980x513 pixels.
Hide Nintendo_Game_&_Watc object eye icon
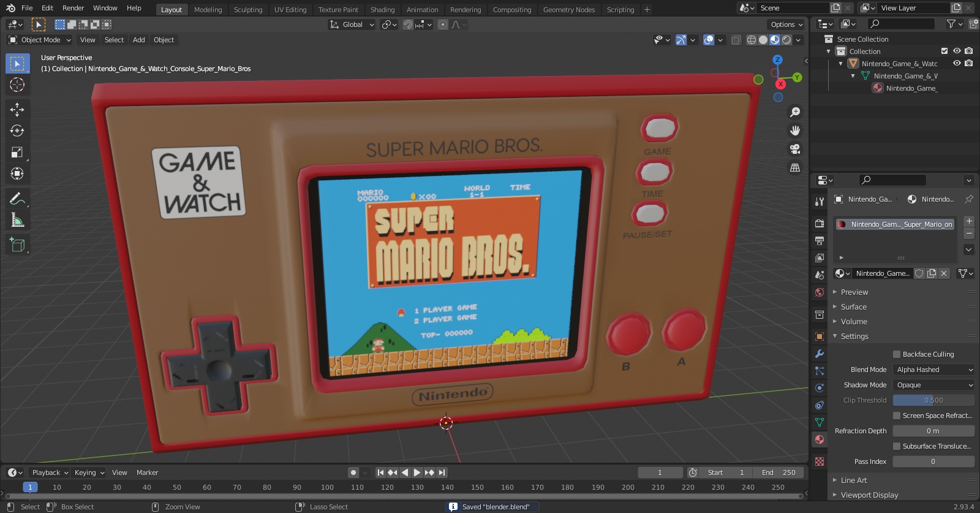point(957,63)
